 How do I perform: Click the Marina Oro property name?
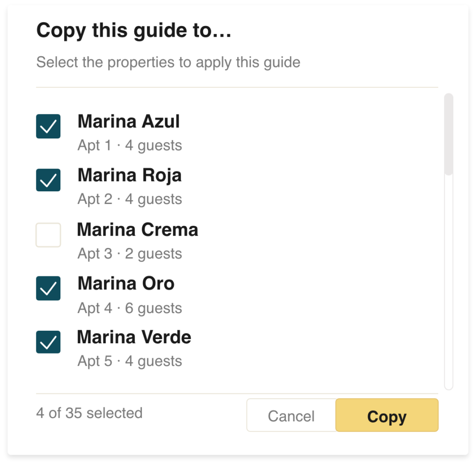click(126, 283)
